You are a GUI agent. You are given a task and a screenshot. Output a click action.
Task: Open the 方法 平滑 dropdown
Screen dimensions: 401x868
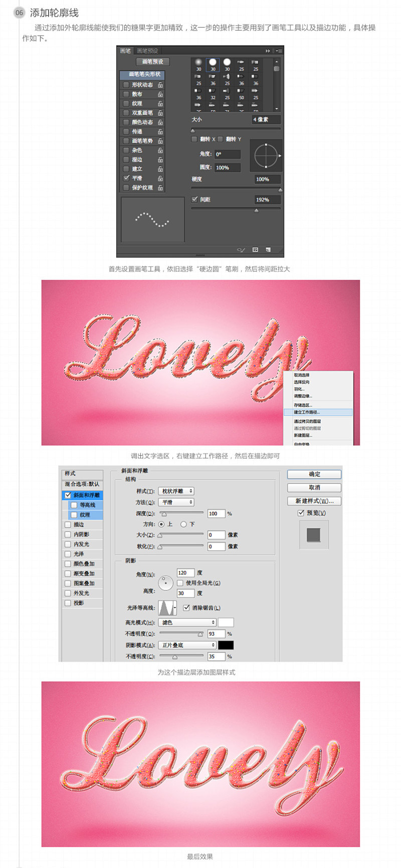(x=176, y=502)
